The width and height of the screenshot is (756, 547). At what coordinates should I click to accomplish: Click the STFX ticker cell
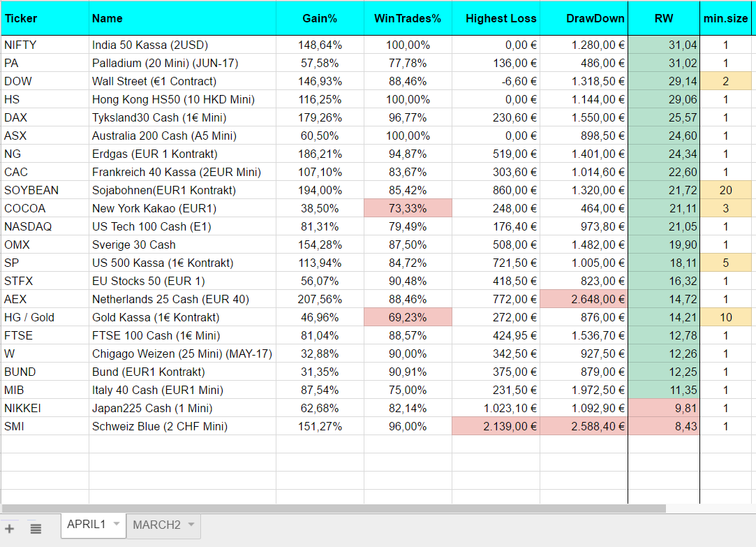(x=45, y=282)
